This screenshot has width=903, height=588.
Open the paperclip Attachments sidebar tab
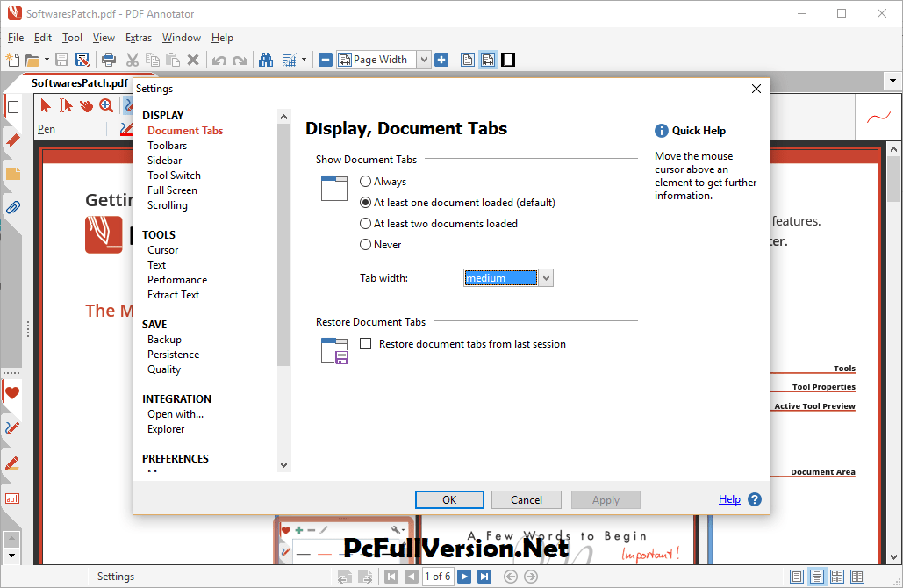(x=12, y=207)
